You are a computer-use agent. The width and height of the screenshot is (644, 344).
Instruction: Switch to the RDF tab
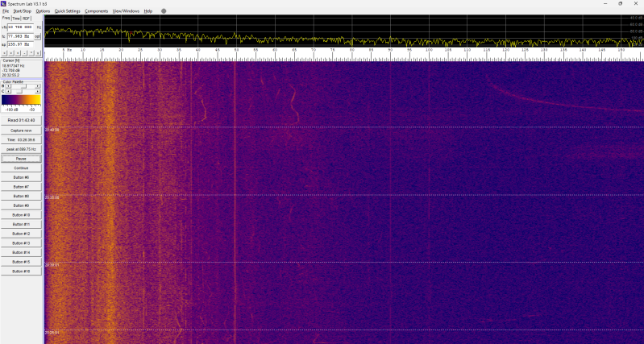coord(27,19)
